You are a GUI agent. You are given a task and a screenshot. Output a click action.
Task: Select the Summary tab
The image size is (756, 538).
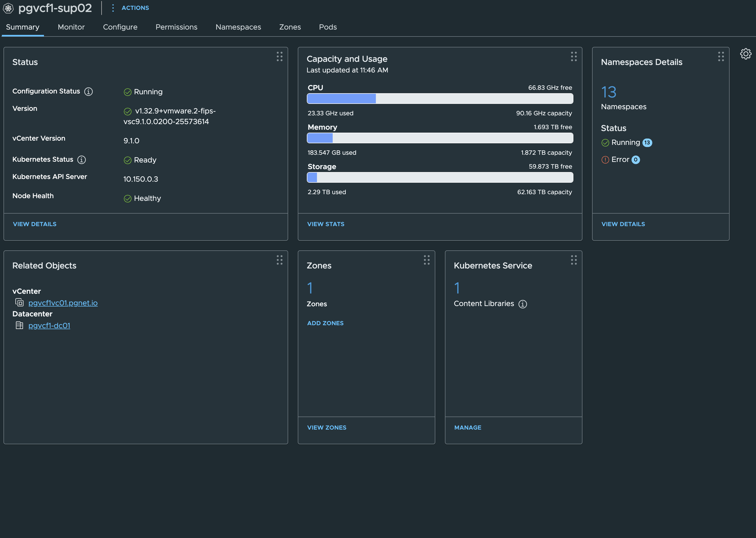click(x=23, y=27)
